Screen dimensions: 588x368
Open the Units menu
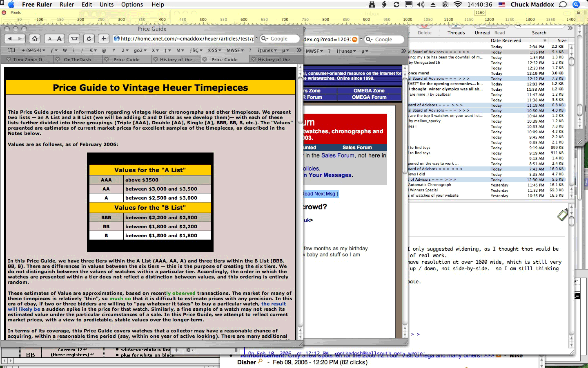[x=107, y=4]
